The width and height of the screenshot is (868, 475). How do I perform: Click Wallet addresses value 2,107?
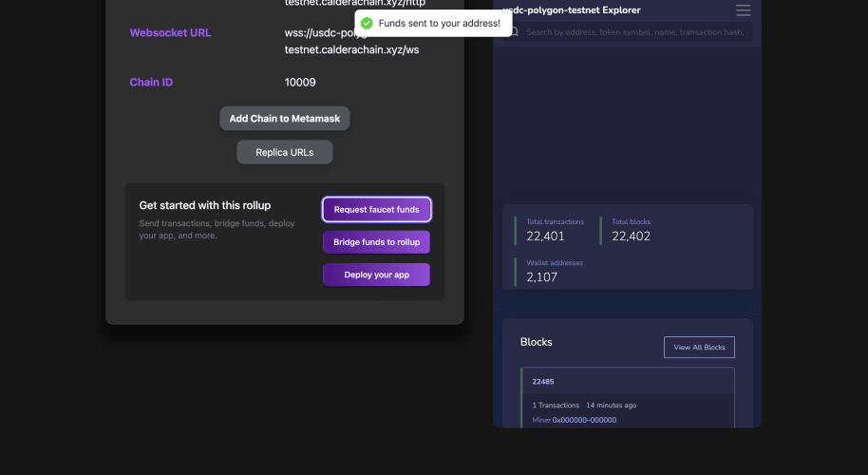tap(541, 277)
